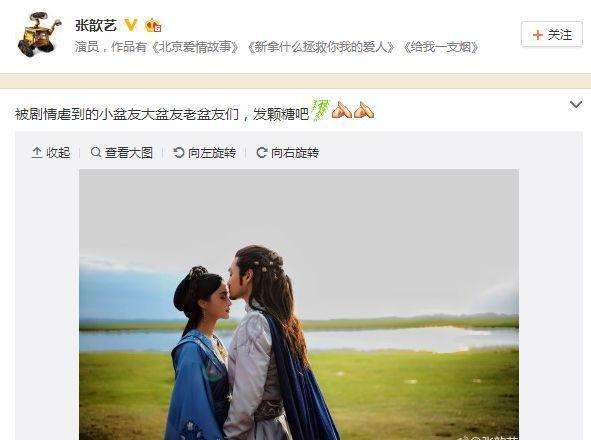Click the clockwise rotate arrow icon

click(262, 153)
